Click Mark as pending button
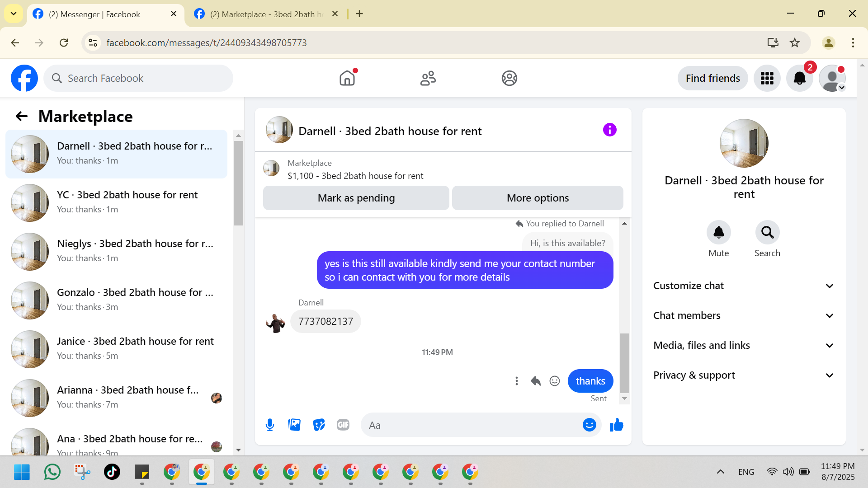Viewport: 868px width, 488px height. [x=356, y=198]
